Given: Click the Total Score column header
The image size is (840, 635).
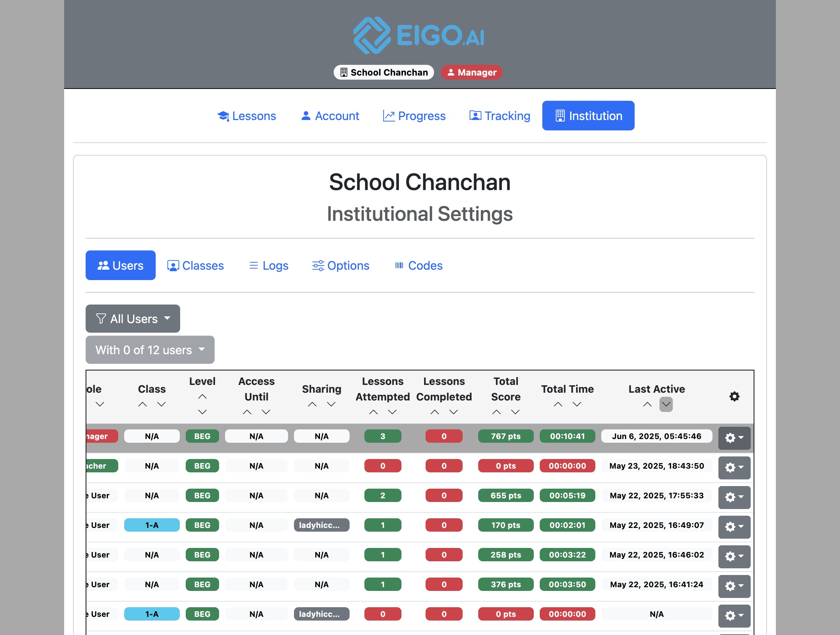Looking at the screenshot, I should click(x=506, y=389).
